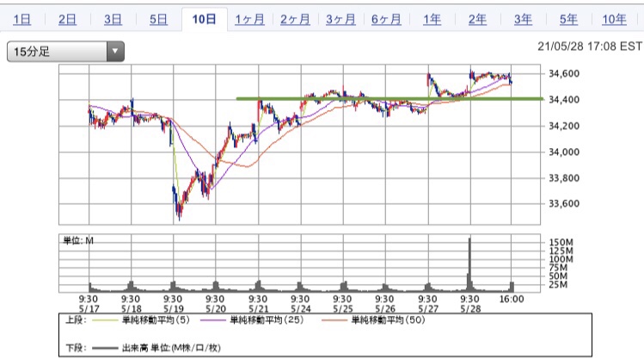This screenshot has width=644, height=359.
Task: Click the 25M volume axis label
Action: [558, 285]
